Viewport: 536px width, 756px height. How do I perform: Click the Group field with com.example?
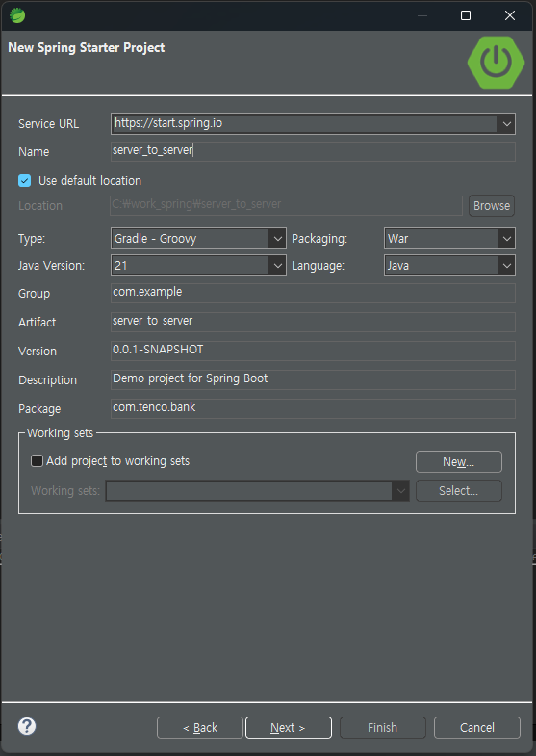coord(313,293)
